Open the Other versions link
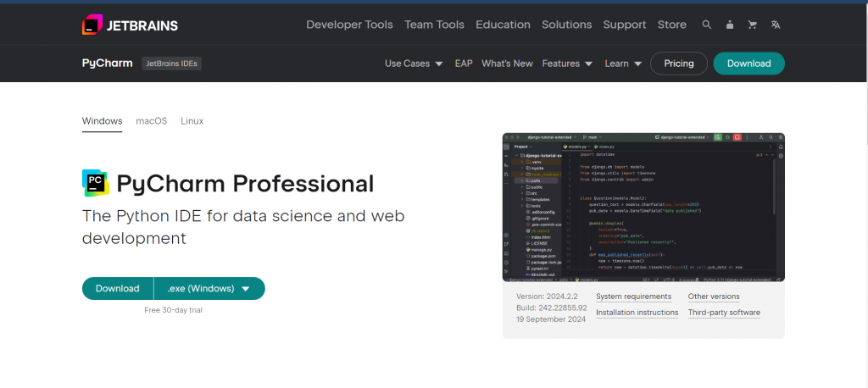Screen dimensions: 868x388 [x=714, y=297]
